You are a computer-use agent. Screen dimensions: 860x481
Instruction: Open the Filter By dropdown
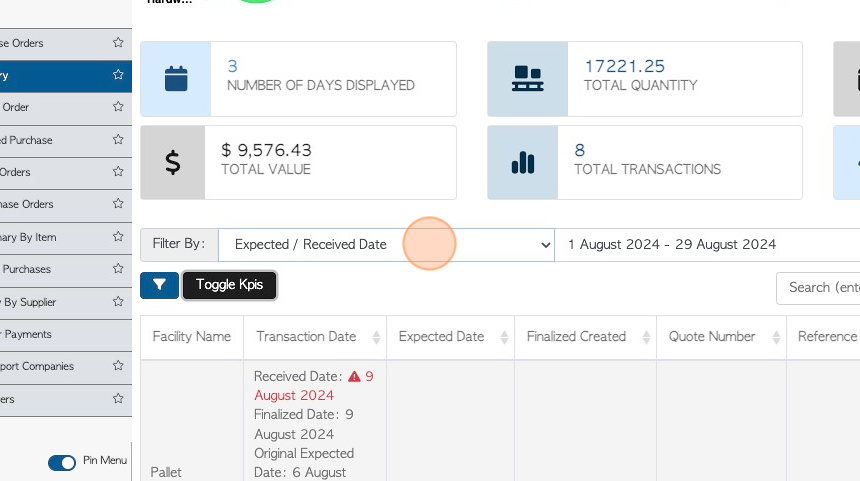click(386, 244)
